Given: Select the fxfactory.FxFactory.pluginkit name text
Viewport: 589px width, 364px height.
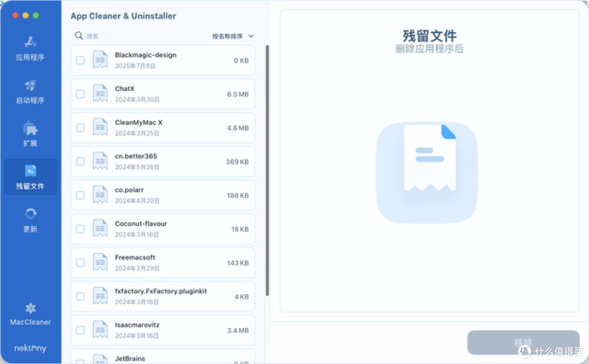Looking at the screenshot, I should coord(161,291).
